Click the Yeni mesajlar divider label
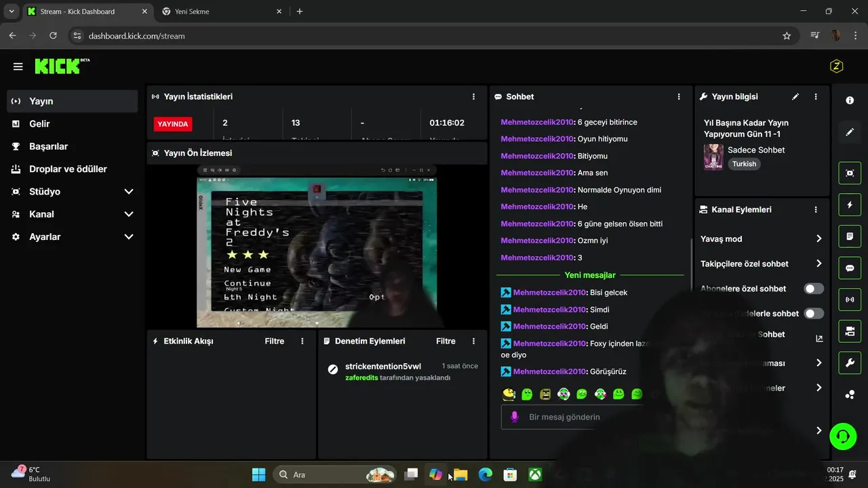 (x=590, y=275)
